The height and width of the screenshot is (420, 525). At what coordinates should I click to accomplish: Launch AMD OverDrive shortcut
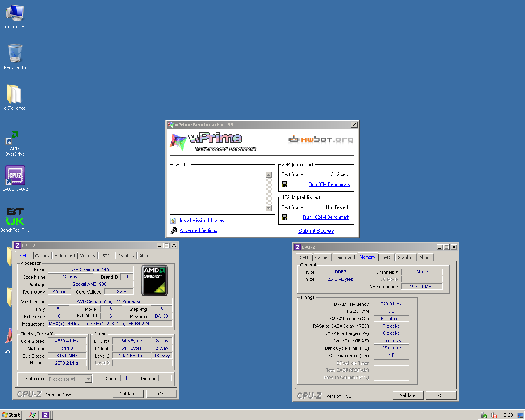15,143
